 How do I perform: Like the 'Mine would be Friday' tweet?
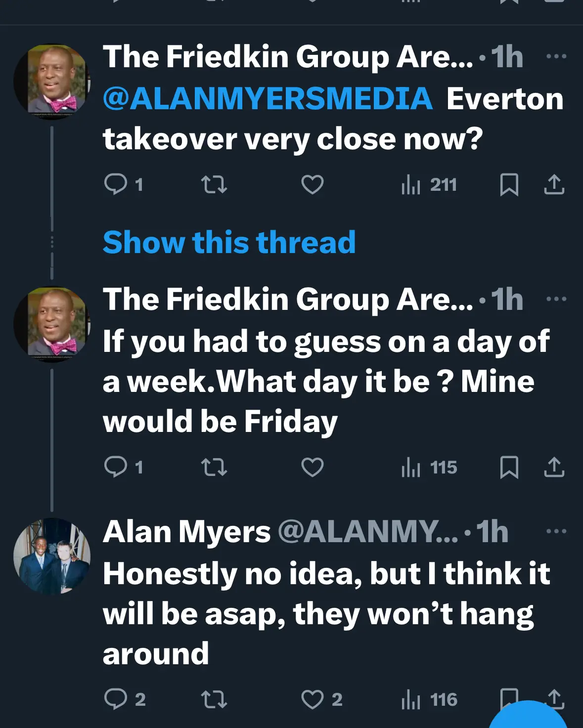pyautogui.click(x=313, y=467)
